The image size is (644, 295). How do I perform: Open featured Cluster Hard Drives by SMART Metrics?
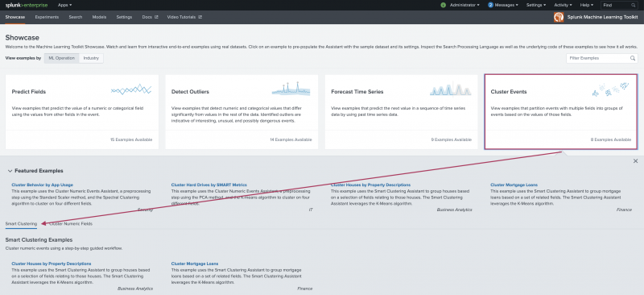(x=209, y=185)
